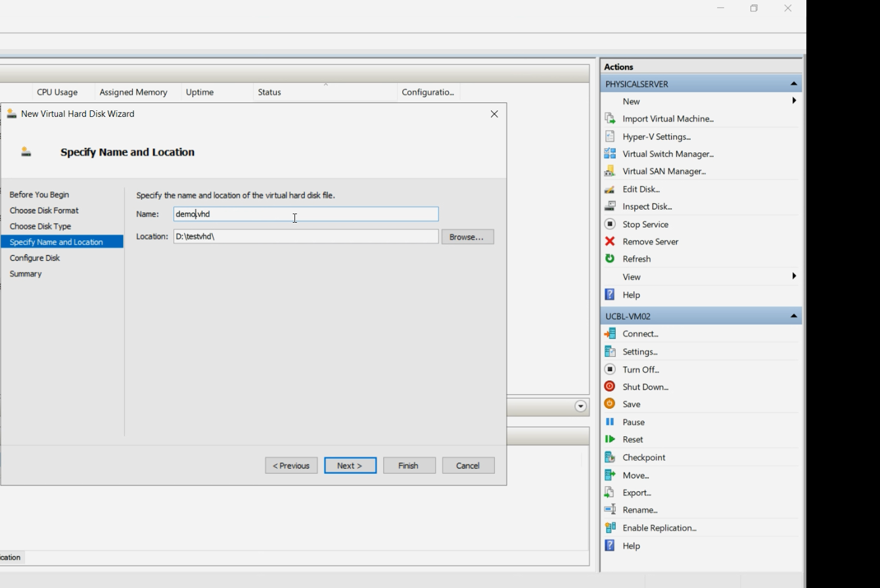
Task: Click the Rename icon
Action: pyautogui.click(x=610, y=510)
